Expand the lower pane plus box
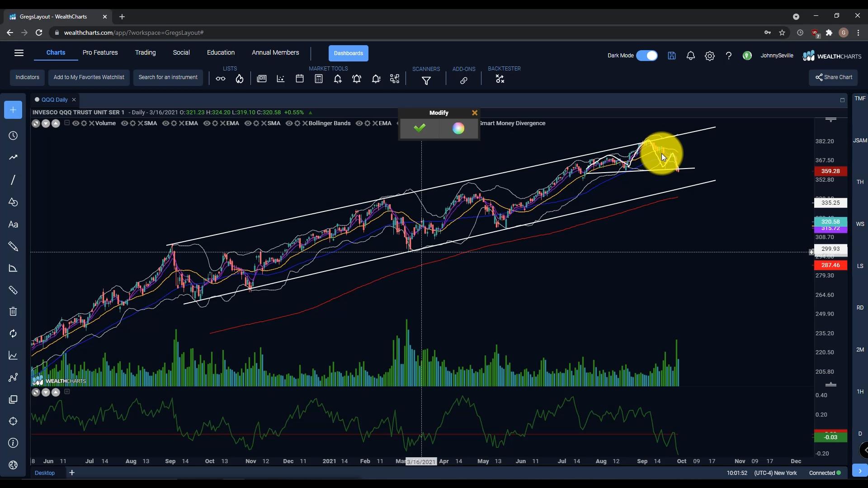Viewport: 868px width, 488px height. pyautogui.click(x=67, y=392)
